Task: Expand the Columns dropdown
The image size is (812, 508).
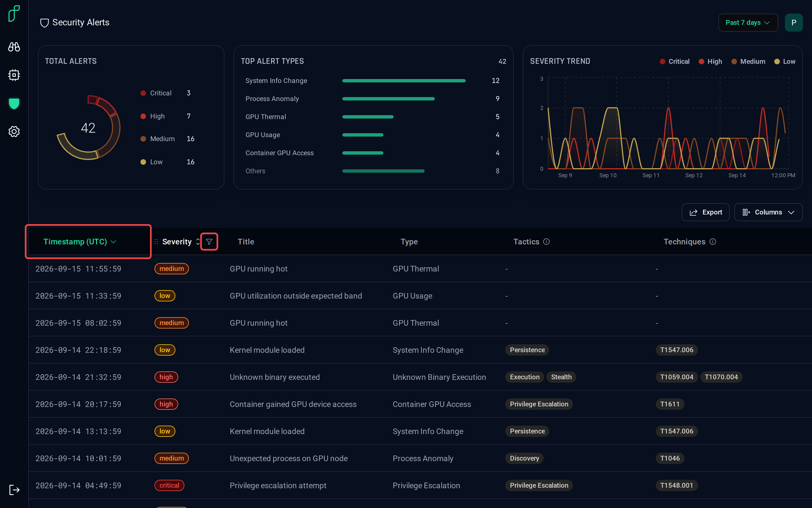Action: 768,212
